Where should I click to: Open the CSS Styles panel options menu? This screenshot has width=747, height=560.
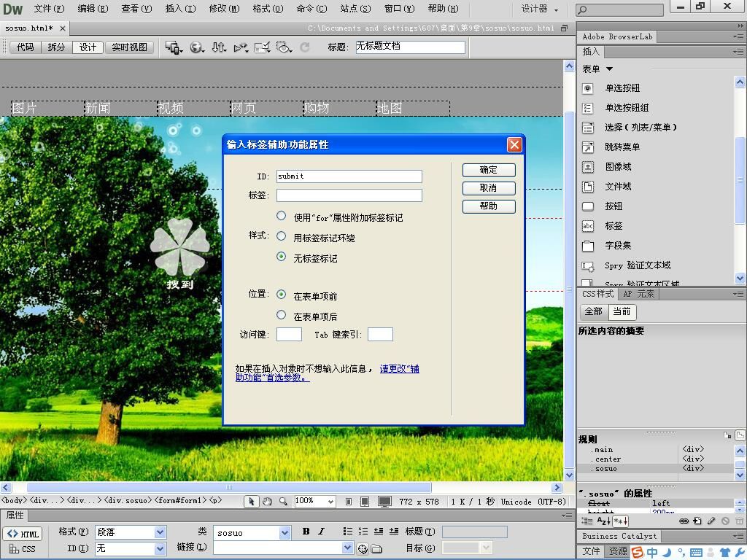(x=738, y=295)
